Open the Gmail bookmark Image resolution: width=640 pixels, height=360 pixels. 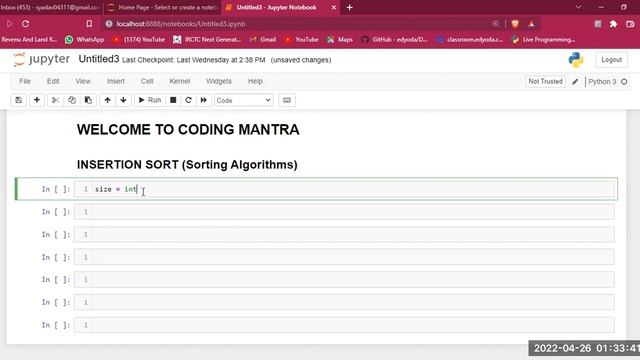(263, 40)
